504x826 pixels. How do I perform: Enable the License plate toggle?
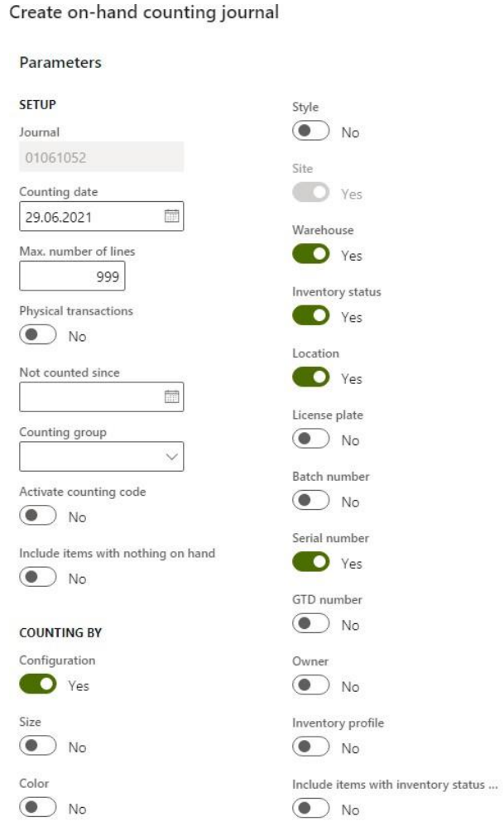(x=311, y=439)
